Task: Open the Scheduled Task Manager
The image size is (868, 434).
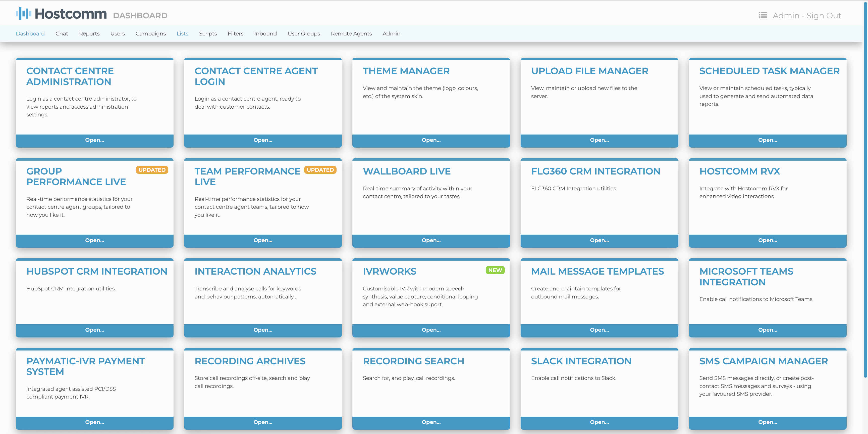Action: (x=767, y=140)
